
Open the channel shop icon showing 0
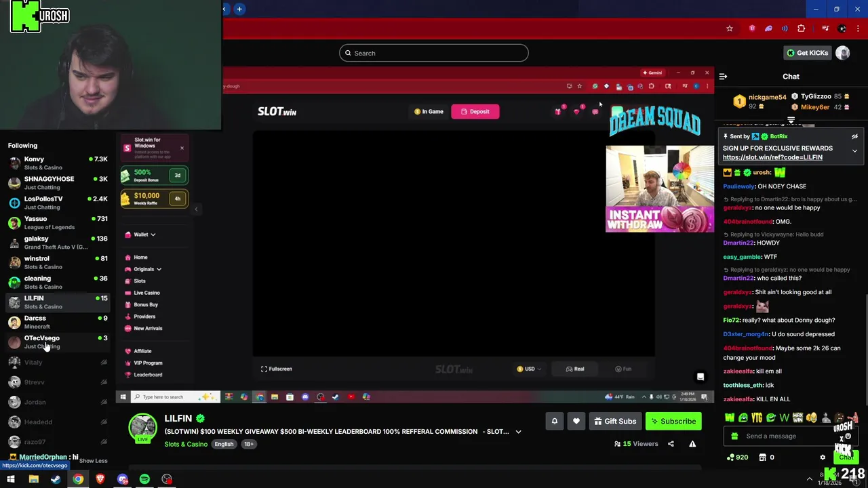coord(768,457)
